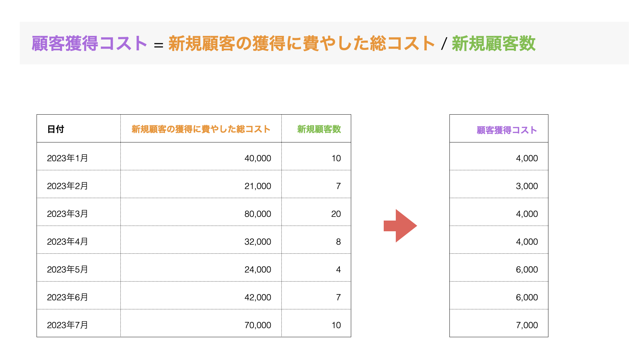
Task: Click the red right-pointing arrow
Action: 400,226
